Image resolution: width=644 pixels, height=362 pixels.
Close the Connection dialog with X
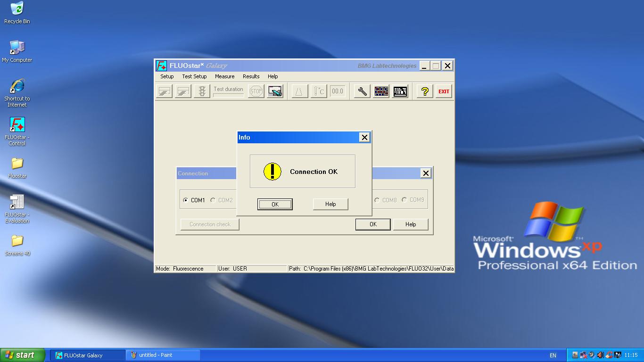pyautogui.click(x=426, y=173)
